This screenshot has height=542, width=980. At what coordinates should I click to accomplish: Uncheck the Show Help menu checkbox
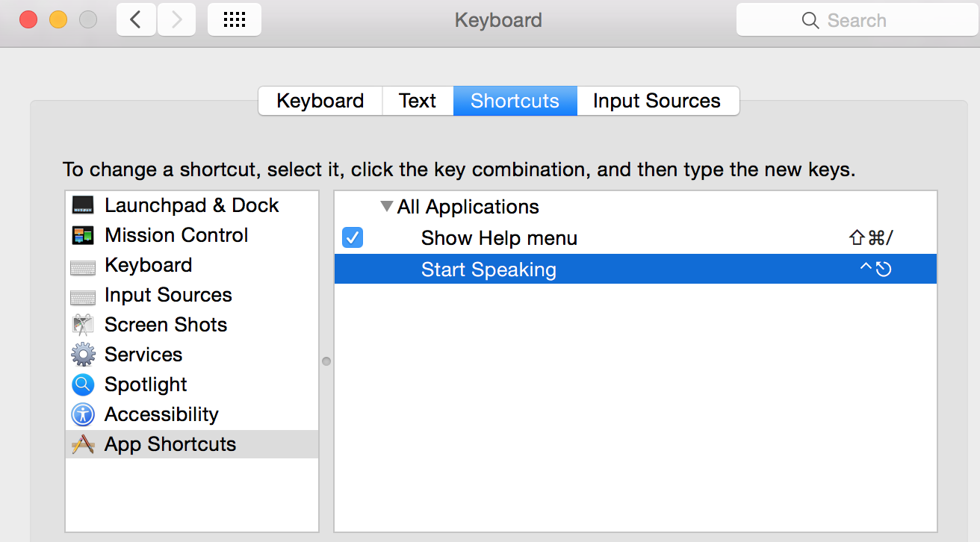coord(352,237)
